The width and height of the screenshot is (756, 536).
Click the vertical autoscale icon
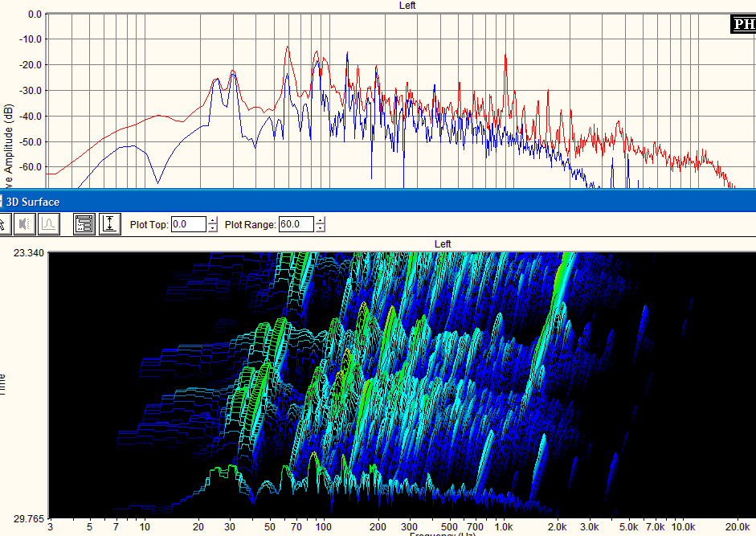pos(110,224)
